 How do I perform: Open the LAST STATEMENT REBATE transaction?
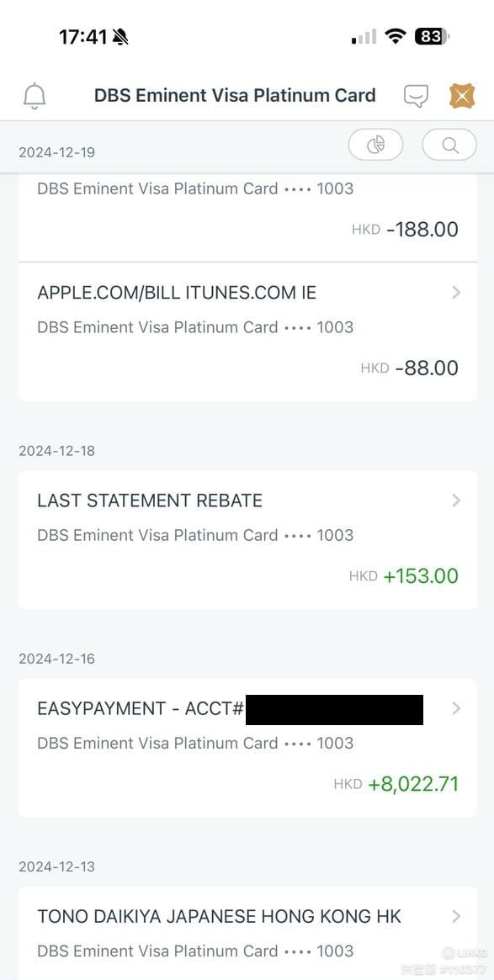click(x=247, y=540)
